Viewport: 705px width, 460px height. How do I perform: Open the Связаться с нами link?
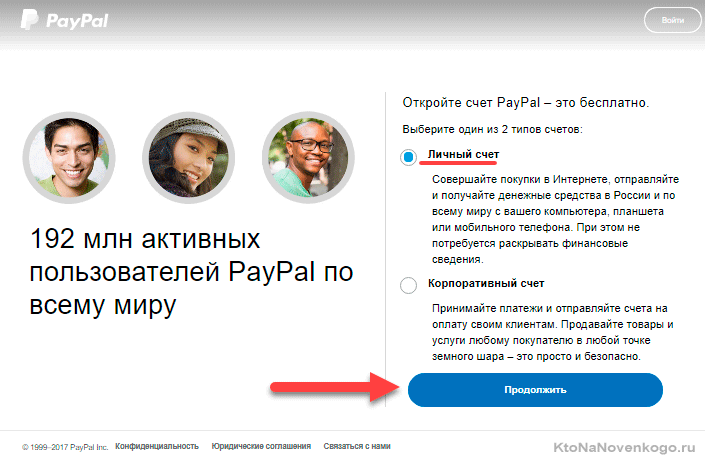357,446
